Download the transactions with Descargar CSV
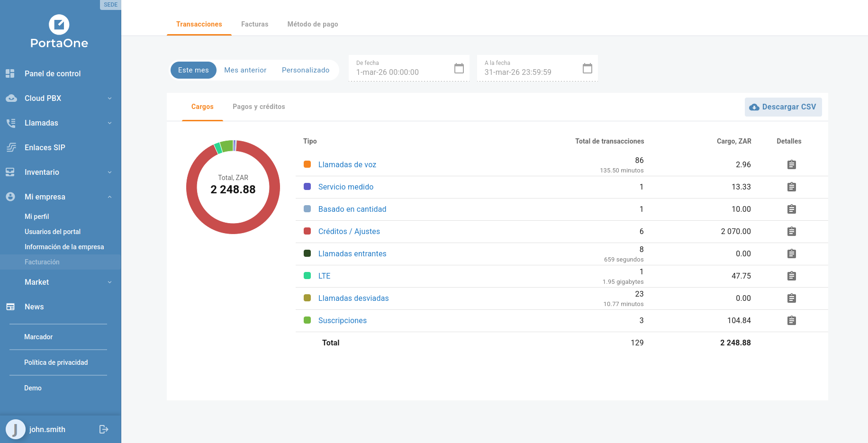The height and width of the screenshot is (443, 868). (x=783, y=107)
